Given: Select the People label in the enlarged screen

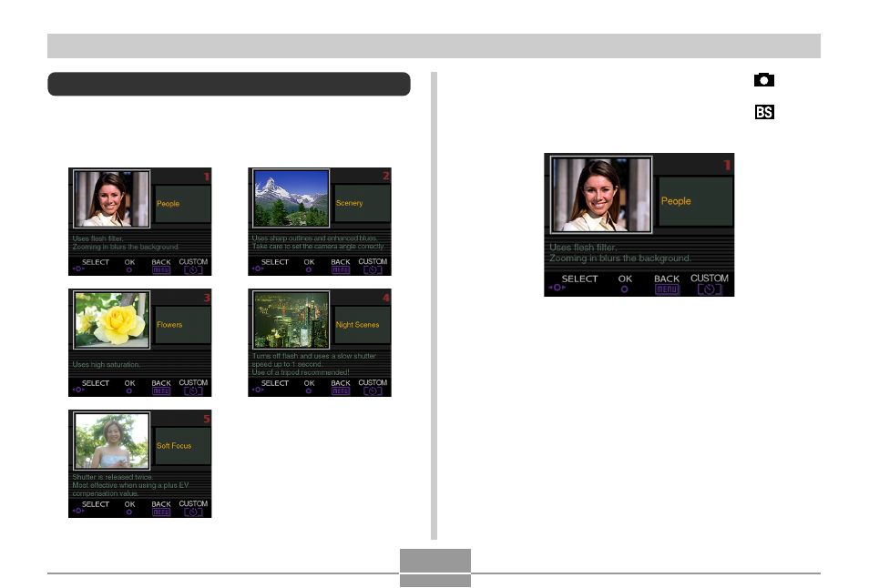Looking at the screenshot, I should (676, 201).
